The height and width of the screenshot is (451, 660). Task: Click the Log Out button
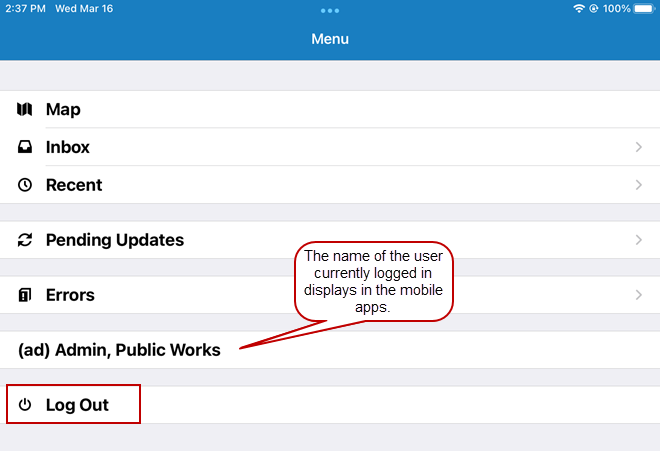point(77,405)
